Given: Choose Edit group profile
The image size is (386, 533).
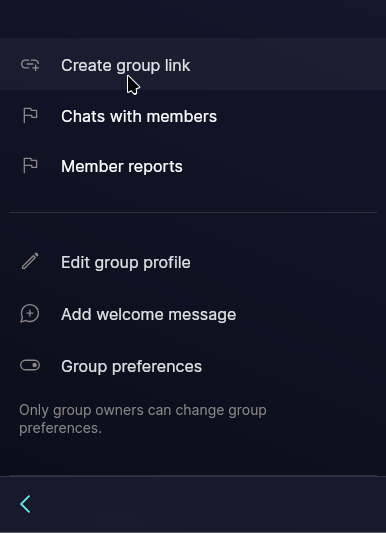Looking at the screenshot, I should pos(126,263).
